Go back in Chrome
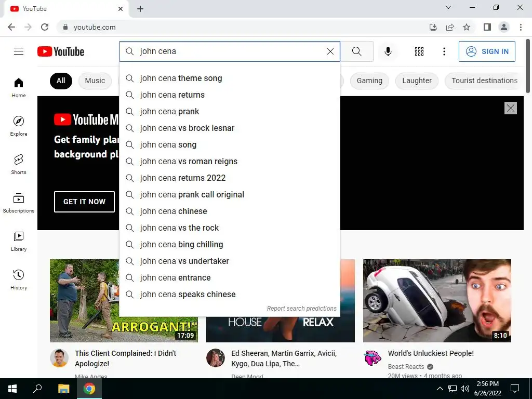The height and width of the screenshot is (399, 532). 11,27
